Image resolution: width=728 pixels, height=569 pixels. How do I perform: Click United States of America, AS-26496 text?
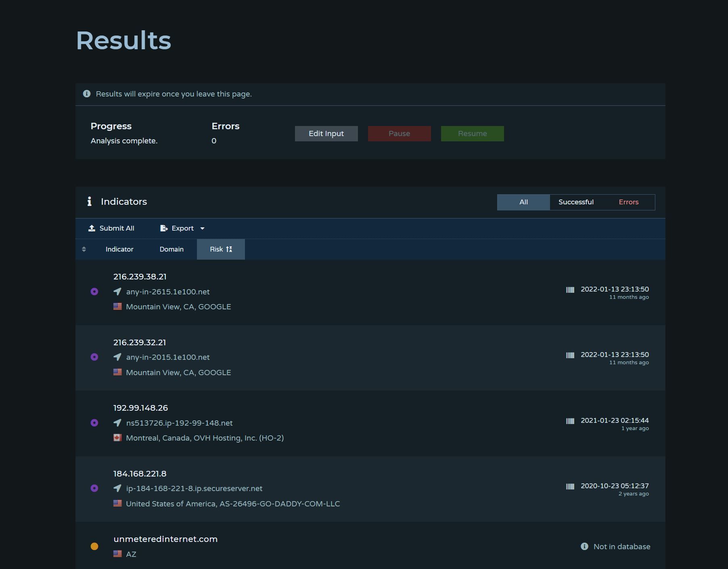pos(233,504)
